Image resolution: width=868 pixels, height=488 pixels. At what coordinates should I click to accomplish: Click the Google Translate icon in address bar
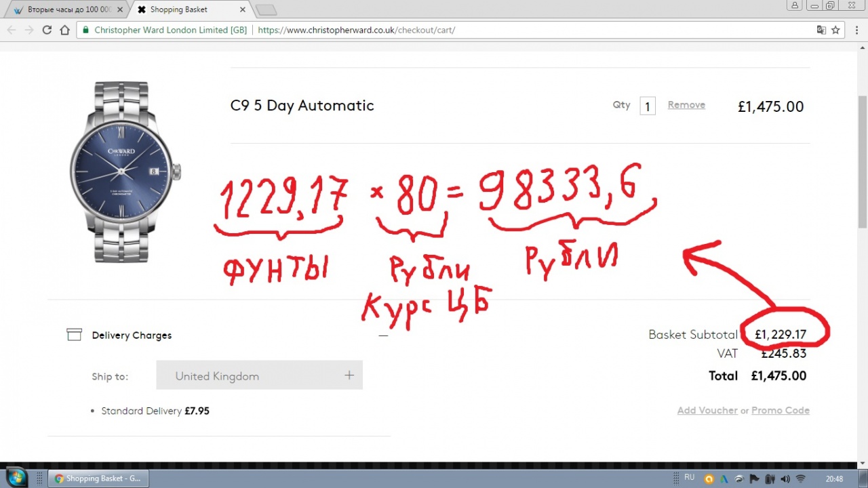click(821, 30)
